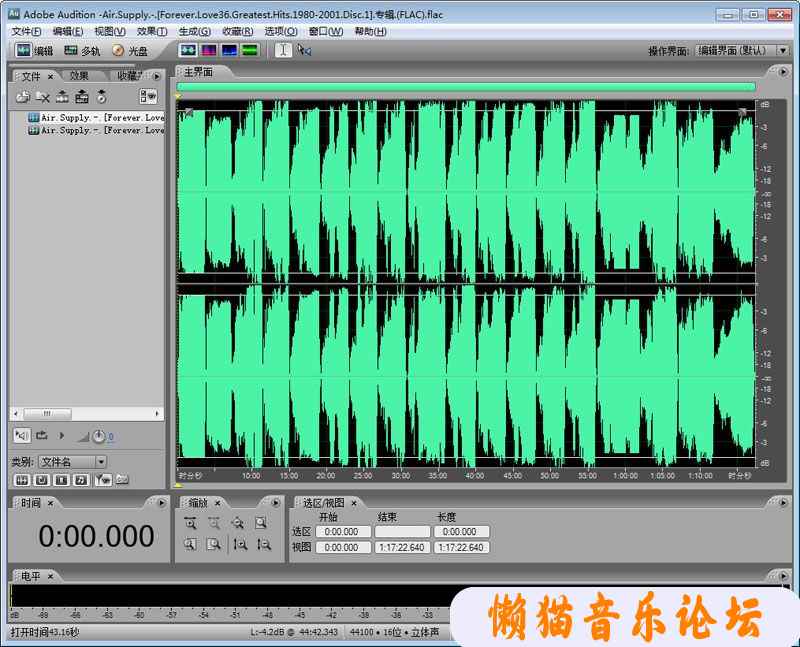Close the 时间 panel tab
800x647 pixels.
tap(51, 504)
